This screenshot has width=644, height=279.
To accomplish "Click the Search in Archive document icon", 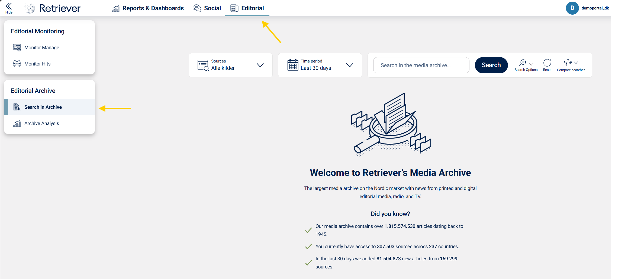I will [x=17, y=107].
